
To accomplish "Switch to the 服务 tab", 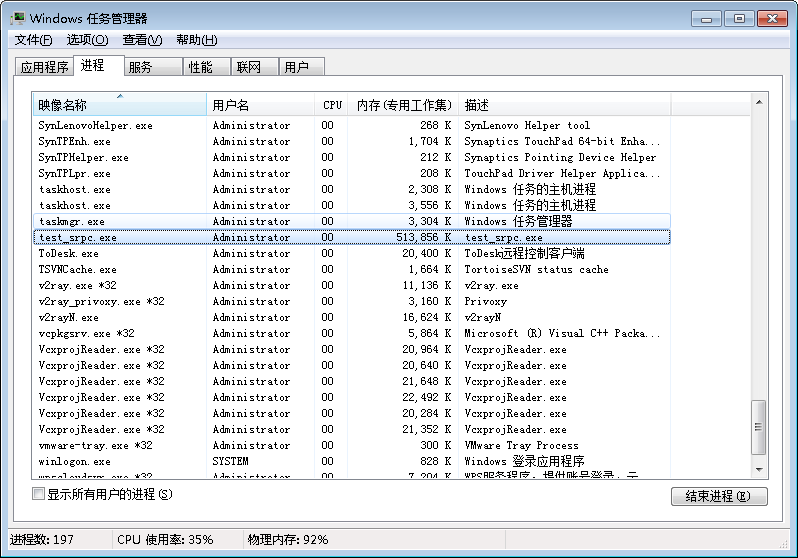I will click(153, 67).
